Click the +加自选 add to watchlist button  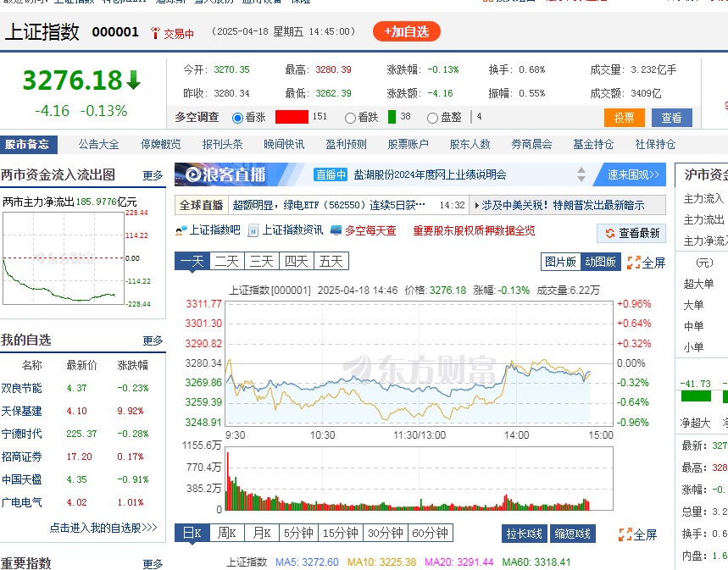[407, 32]
